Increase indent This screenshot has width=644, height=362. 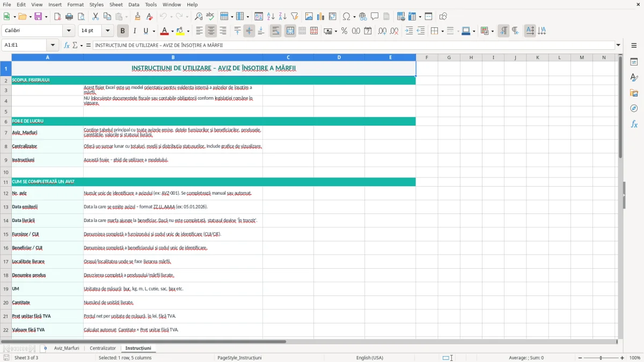pyautogui.click(x=409, y=31)
